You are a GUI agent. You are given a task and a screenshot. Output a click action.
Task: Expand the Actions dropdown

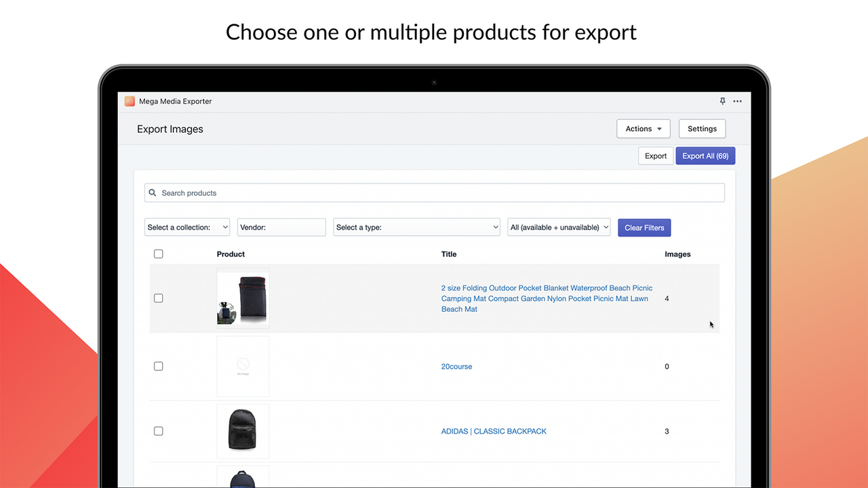(643, 128)
